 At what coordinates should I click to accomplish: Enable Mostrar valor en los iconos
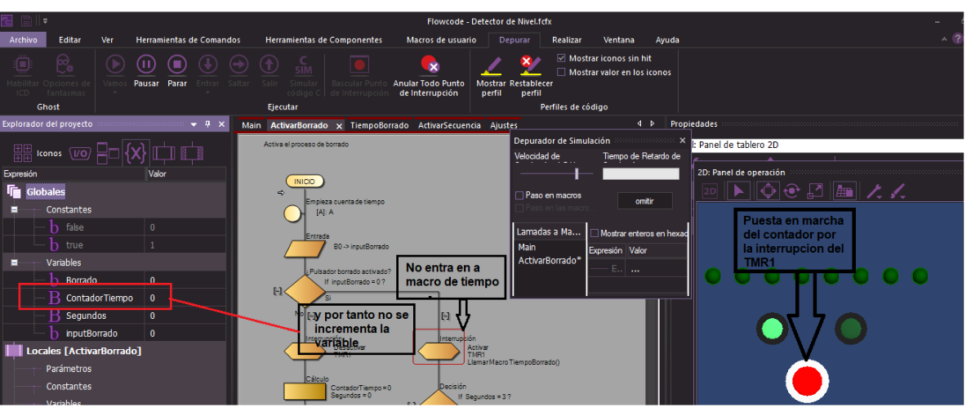point(561,72)
